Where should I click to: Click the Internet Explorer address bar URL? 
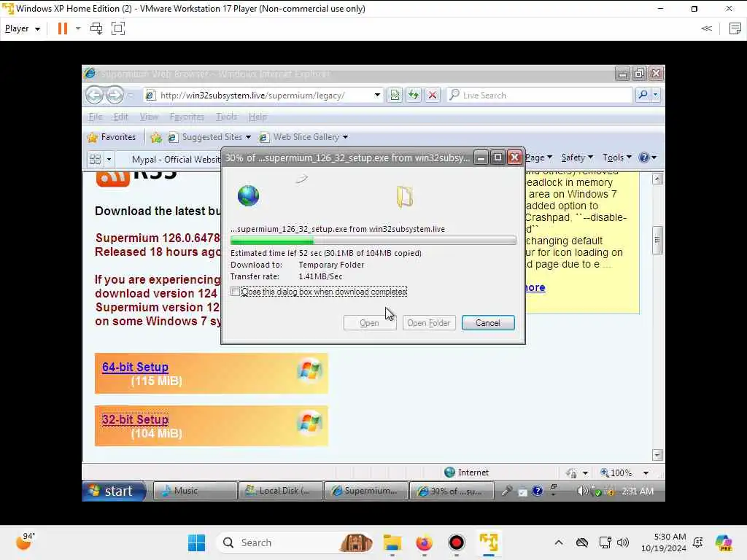tap(252, 96)
